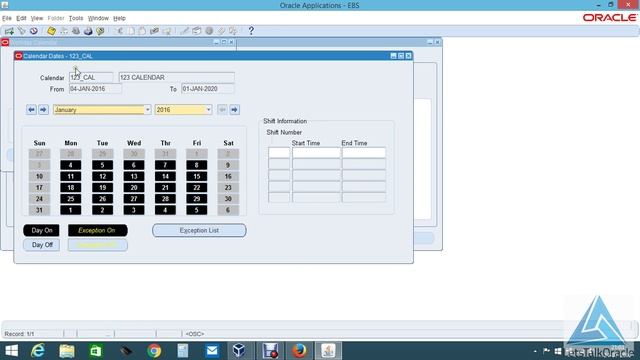The image size is (640, 360).
Task: Open the Edit menu
Action: click(x=21, y=18)
